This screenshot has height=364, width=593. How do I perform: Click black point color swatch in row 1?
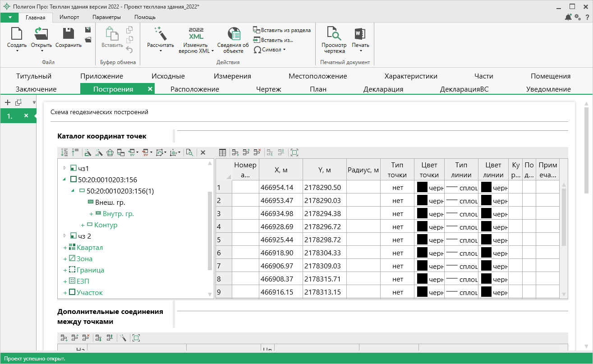pyautogui.click(x=422, y=187)
